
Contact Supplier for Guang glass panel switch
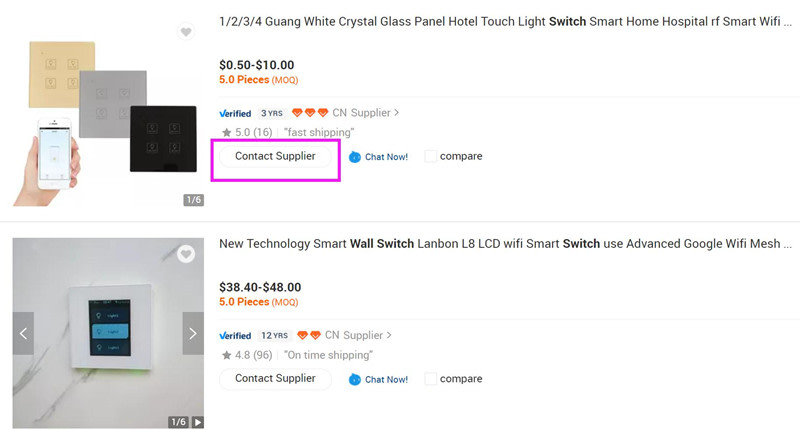(x=275, y=156)
